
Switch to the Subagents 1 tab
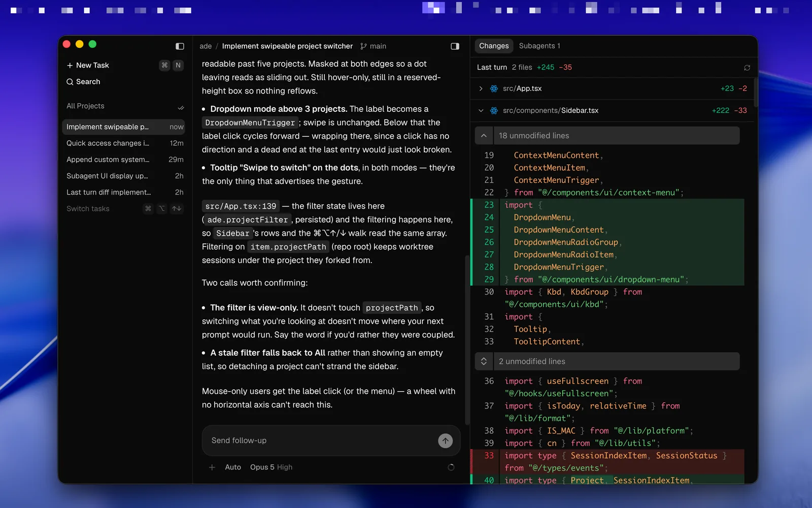pyautogui.click(x=539, y=46)
